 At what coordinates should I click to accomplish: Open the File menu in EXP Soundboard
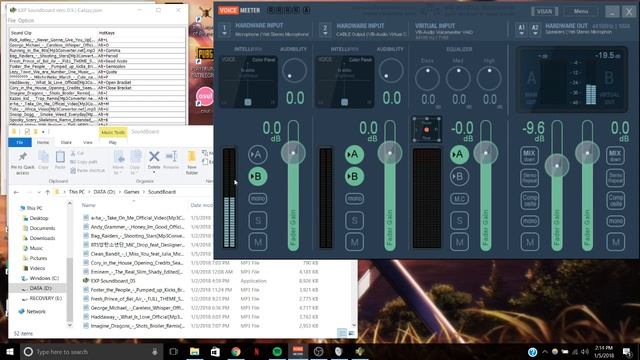[11, 20]
